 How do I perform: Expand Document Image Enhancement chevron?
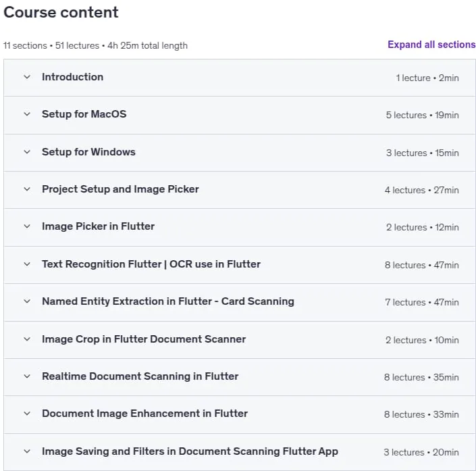pos(27,414)
